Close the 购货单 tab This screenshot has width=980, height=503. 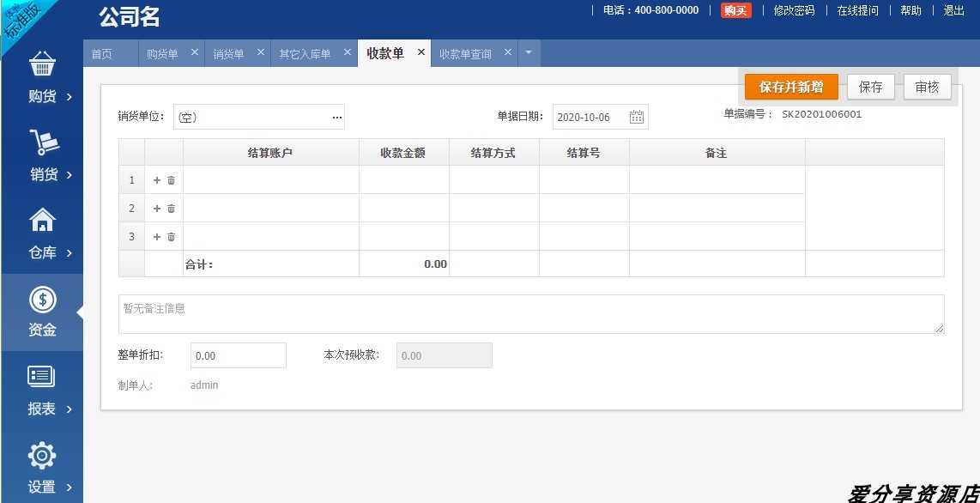coord(195,52)
